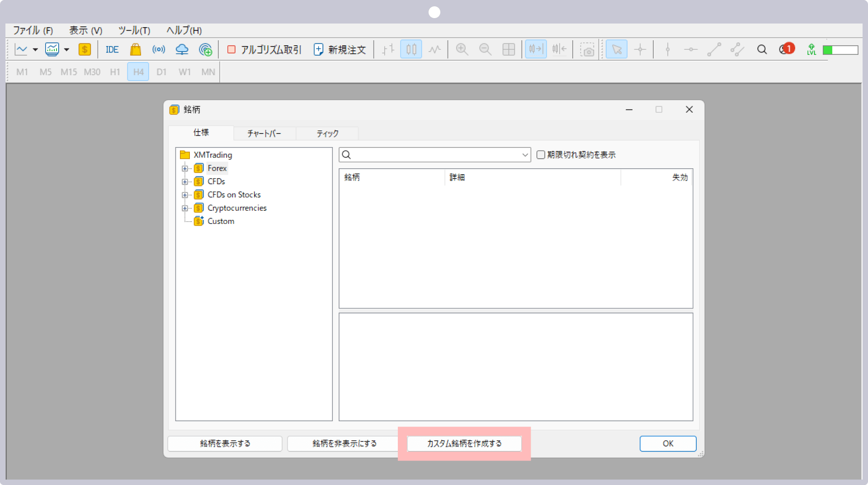
Task: Enable 期限切れ契約を表示 checkbox
Action: [x=541, y=155]
